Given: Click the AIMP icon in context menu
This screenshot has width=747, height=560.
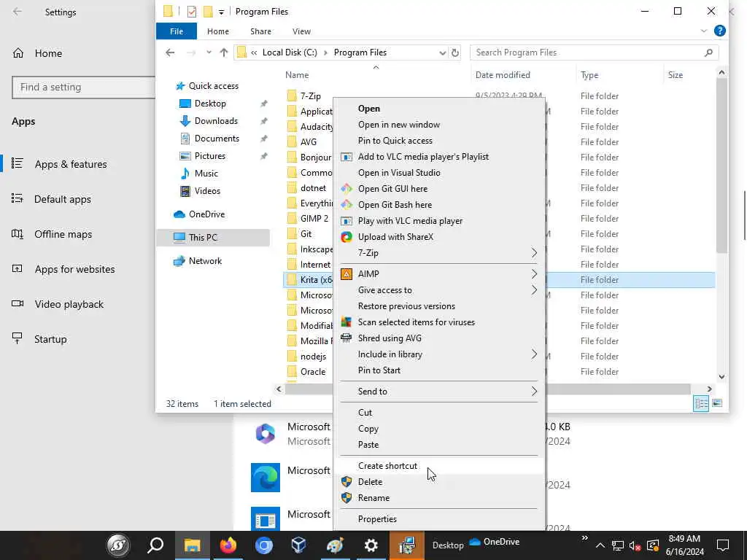Looking at the screenshot, I should (x=347, y=274).
